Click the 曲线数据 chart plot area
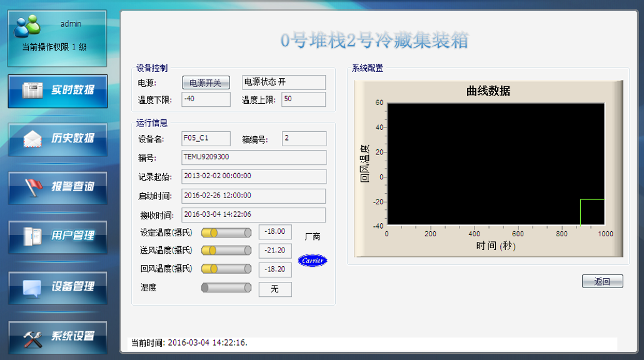 495,164
